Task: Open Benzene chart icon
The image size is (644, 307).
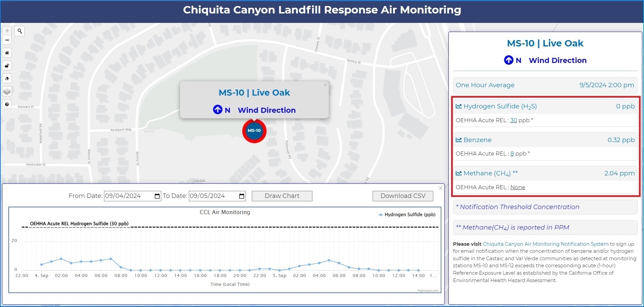Action: tap(459, 140)
